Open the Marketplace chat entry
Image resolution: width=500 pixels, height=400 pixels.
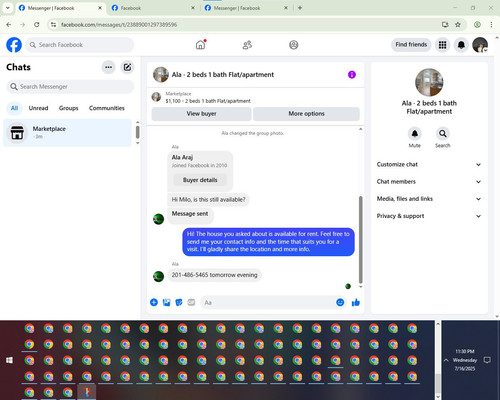pos(68,133)
